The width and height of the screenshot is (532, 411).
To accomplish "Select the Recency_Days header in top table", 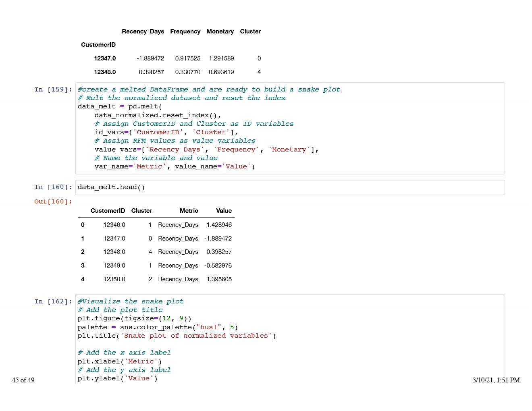I will click(x=143, y=31).
